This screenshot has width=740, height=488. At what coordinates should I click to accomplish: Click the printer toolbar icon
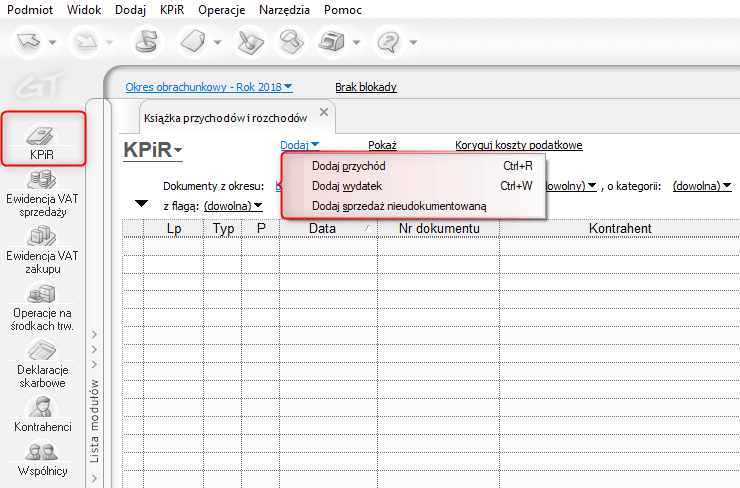coord(332,42)
